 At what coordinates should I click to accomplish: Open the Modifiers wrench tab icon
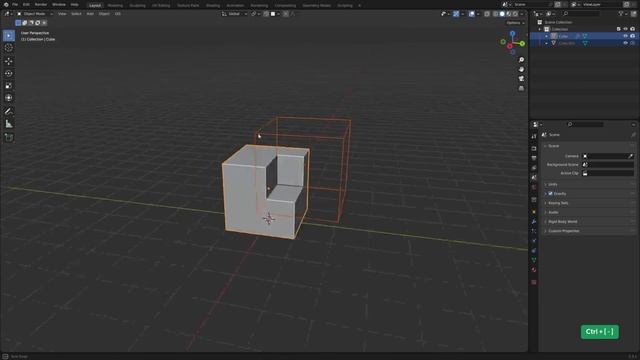tap(534, 222)
